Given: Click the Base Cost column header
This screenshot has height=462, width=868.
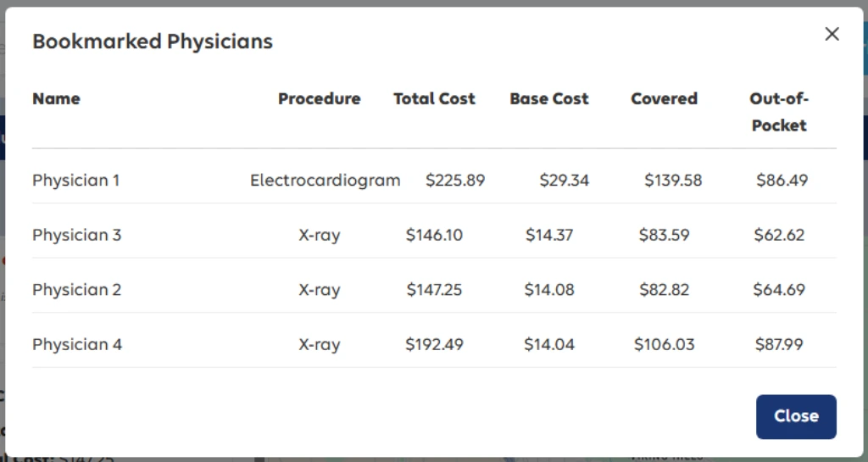Looking at the screenshot, I should pos(549,98).
